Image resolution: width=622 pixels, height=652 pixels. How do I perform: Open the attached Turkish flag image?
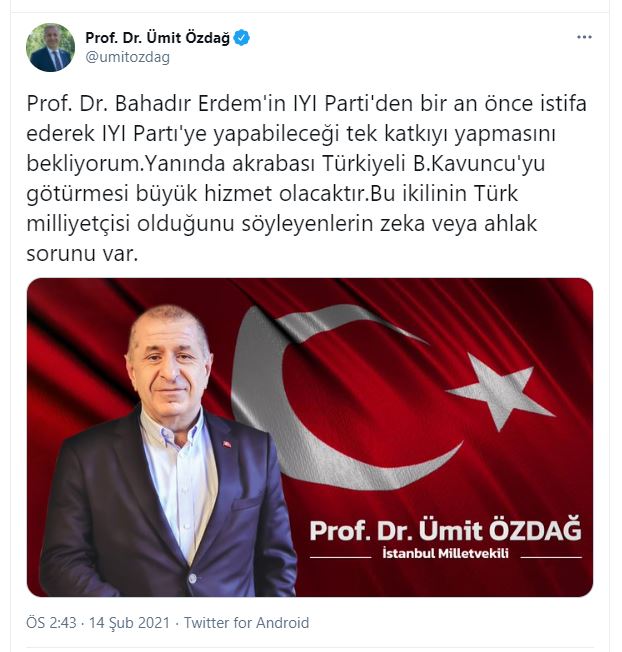coord(310,437)
